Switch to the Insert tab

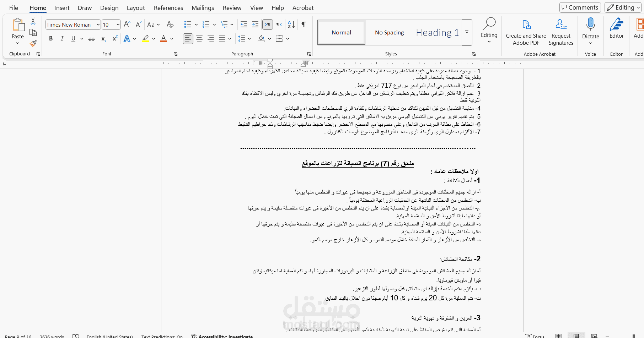coord(62,8)
